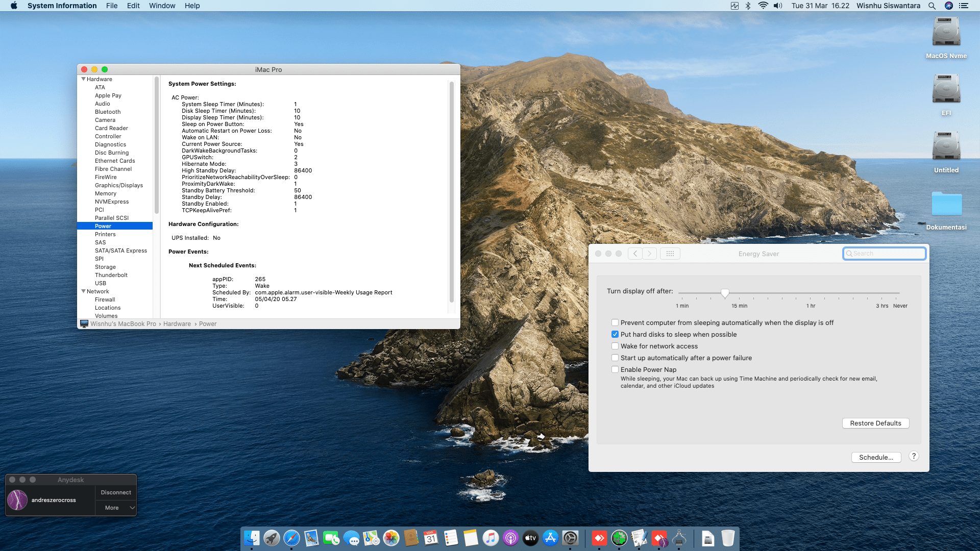Open System Information application menu
The image size is (980, 551).
(x=62, y=6)
